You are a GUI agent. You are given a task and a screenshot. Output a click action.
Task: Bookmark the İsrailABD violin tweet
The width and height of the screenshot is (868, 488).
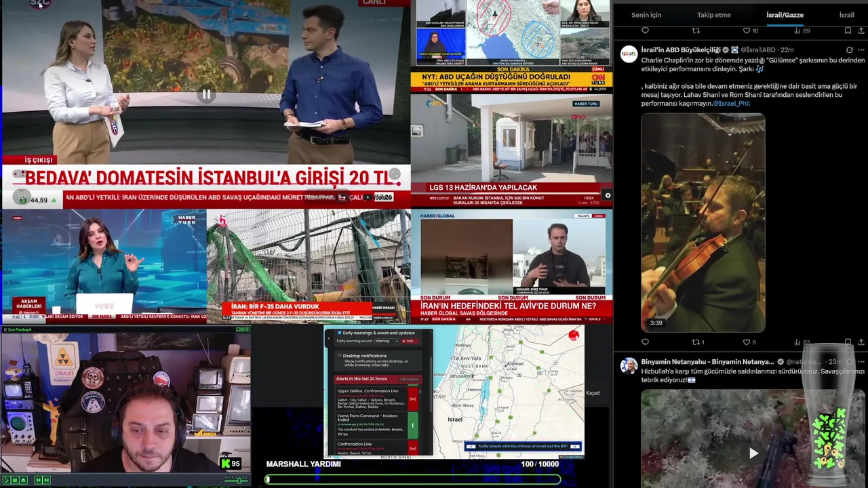click(848, 342)
